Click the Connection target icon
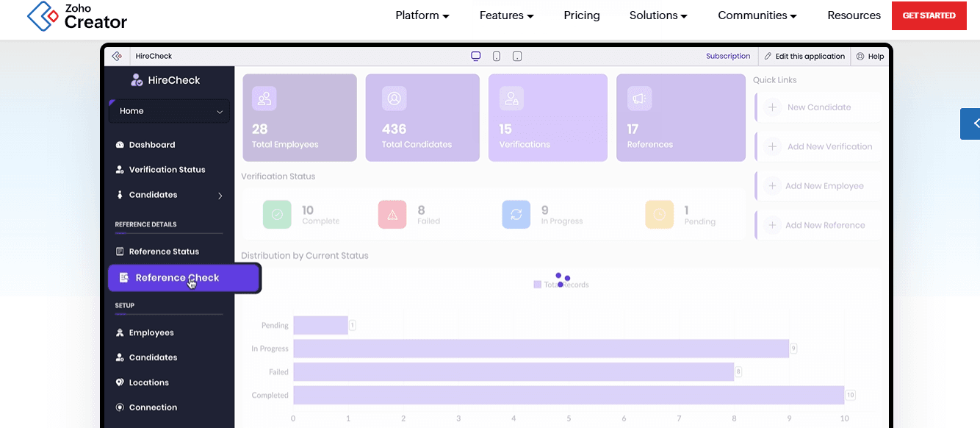Viewport: 980px width, 428px height. (120, 407)
